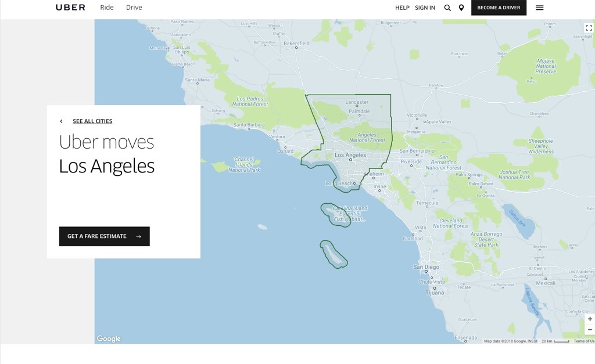Viewport: 595px width, 364px height.
Task: Click GET A FARE ESTIMATE
Action: pos(97,236)
